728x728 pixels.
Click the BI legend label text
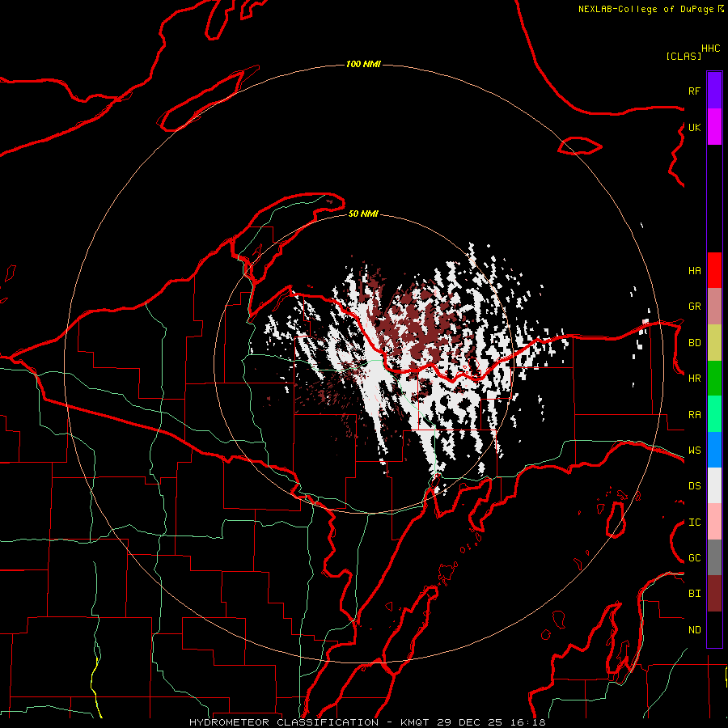(695, 594)
